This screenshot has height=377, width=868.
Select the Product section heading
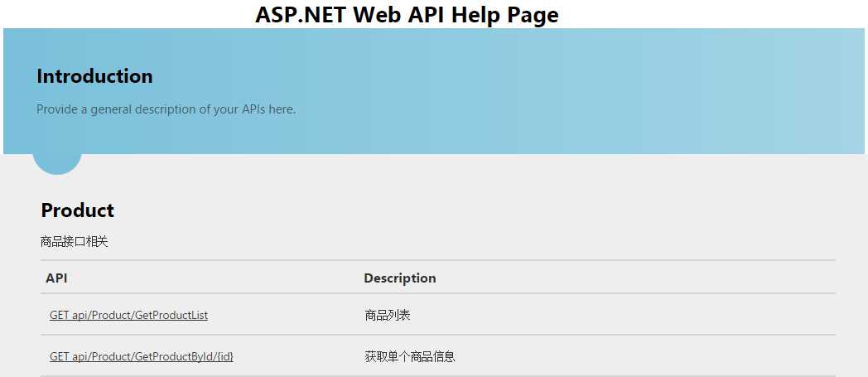click(x=77, y=210)
